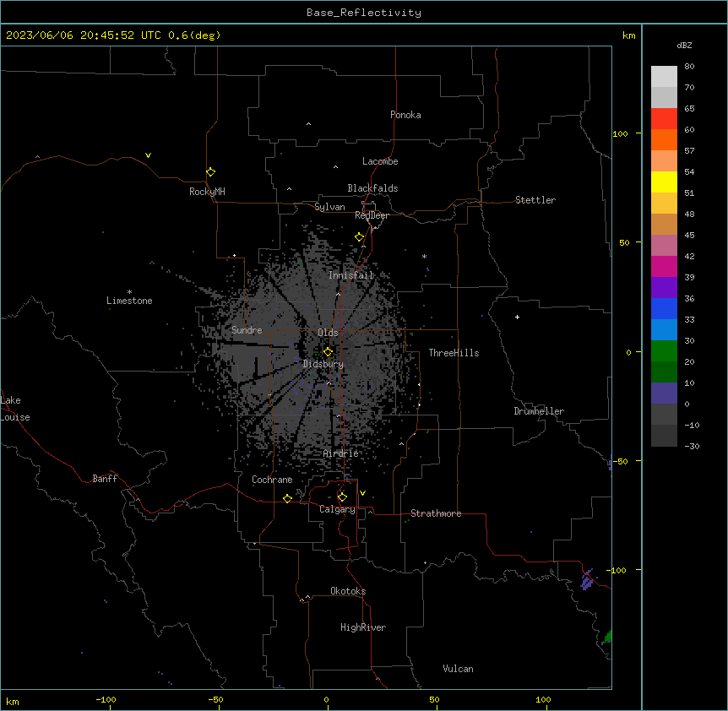The image size is (728, 711).
Task: Click the Calgary city label
Action: point(338,509)
